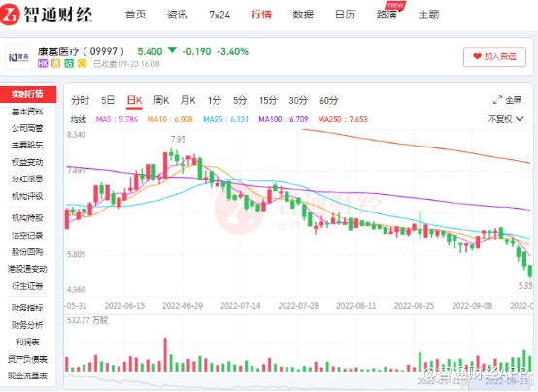Open 沽空记录 in the sidebar
Viewport: 538px width, 392px height.
[x=27, y=235]
